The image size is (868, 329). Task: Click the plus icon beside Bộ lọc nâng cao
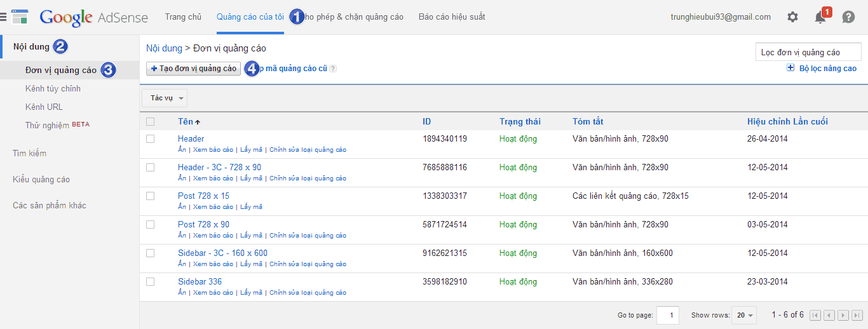click(x=790, y=68)
